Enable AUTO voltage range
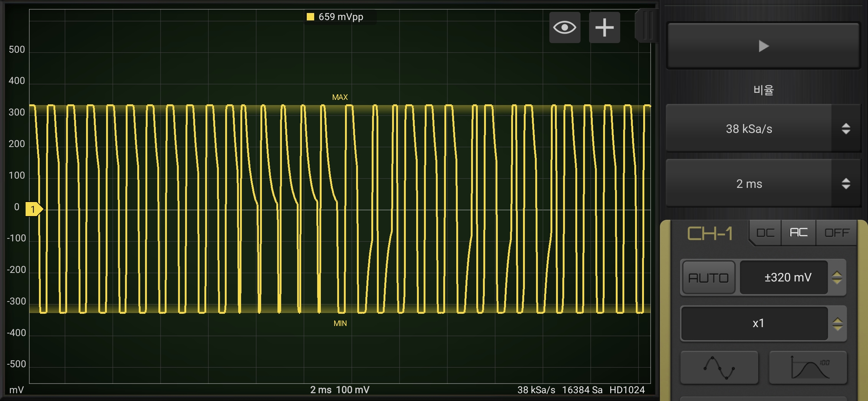Image resolution: width=868 pixels, height=401 pixels. 708,277
